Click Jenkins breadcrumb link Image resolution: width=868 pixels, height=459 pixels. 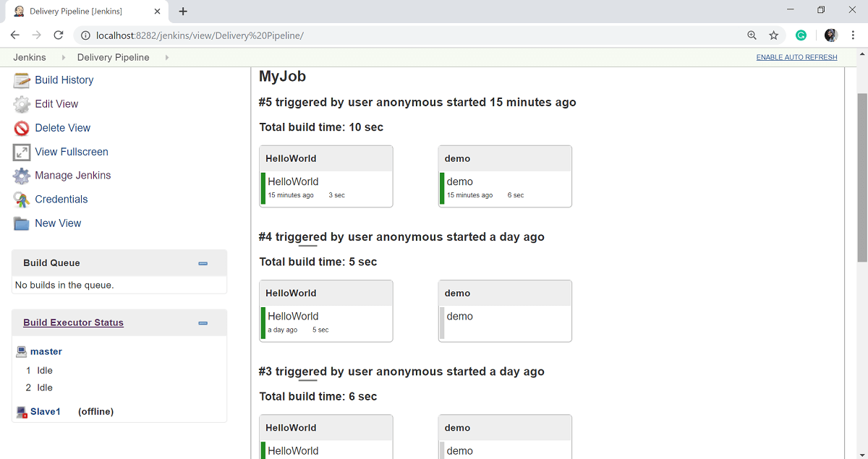coord(30,58)
